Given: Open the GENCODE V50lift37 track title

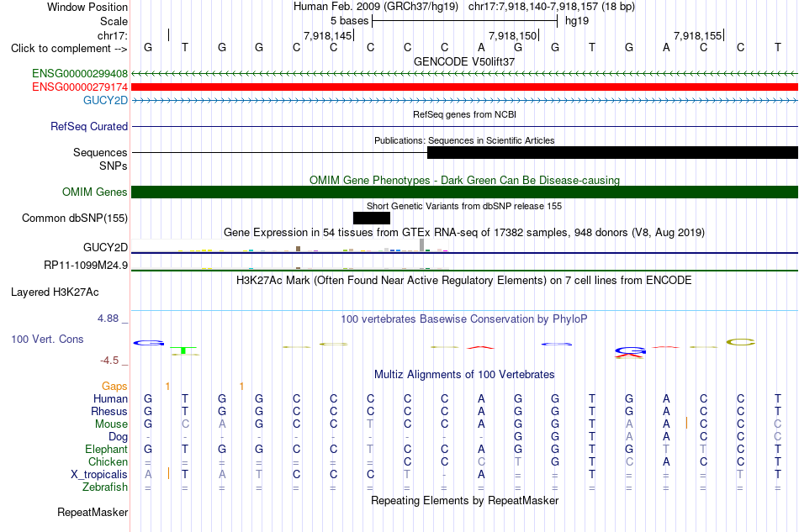Looking at the screenshot, I should pos(464,61).
